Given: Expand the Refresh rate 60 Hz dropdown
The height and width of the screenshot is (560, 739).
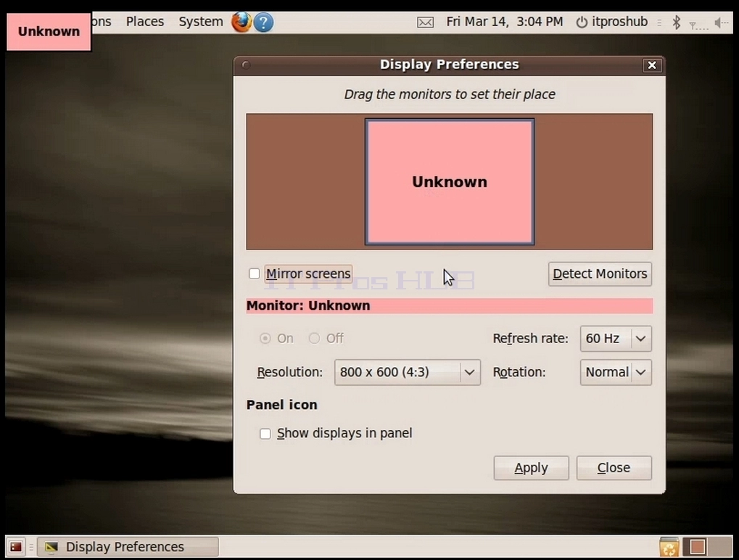Looking at the screenshot, I should pos(616,339).
